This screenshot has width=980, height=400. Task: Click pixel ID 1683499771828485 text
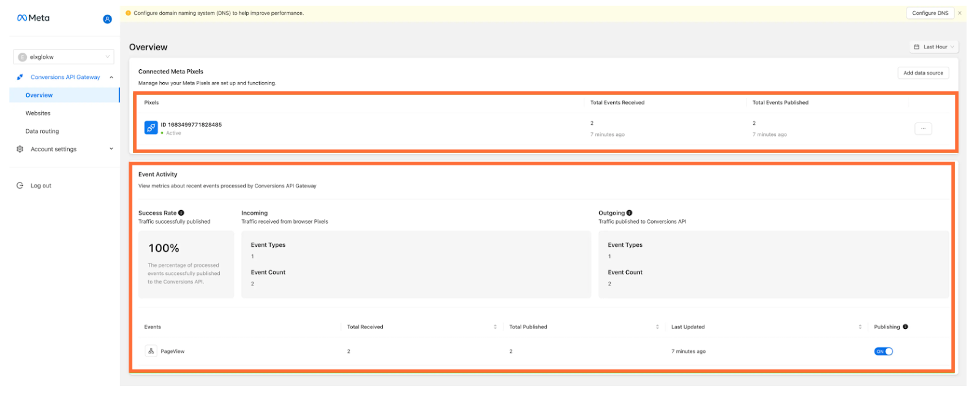(191, 124)
